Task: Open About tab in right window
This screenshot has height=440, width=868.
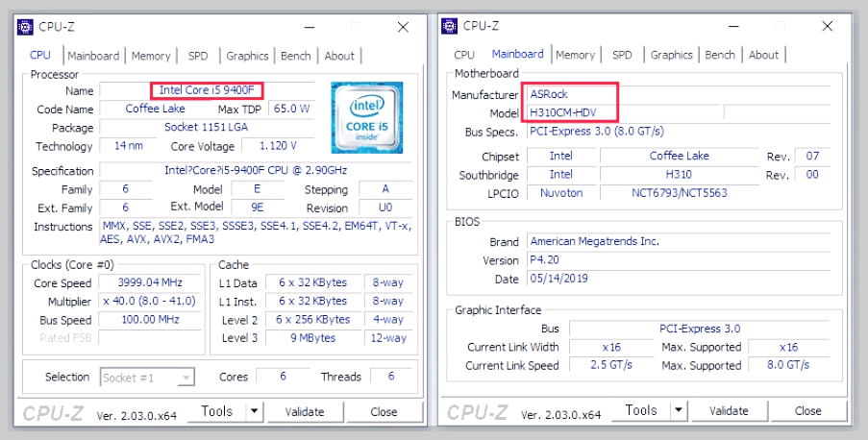Action: coord(763,54)
